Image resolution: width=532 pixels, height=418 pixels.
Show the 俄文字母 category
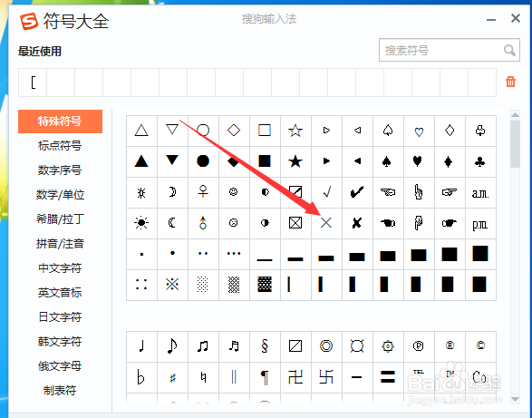point(60,366)
